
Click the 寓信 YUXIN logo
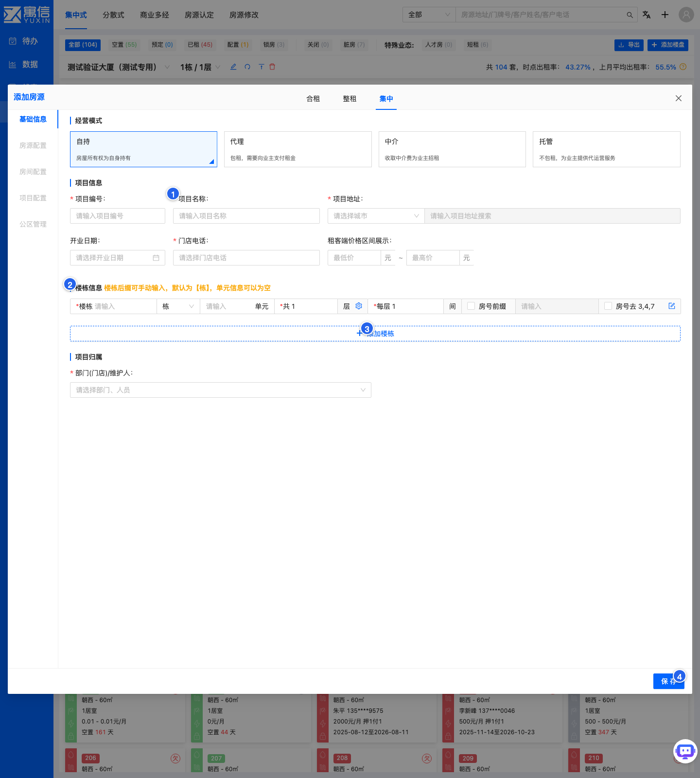click(27, 15)
